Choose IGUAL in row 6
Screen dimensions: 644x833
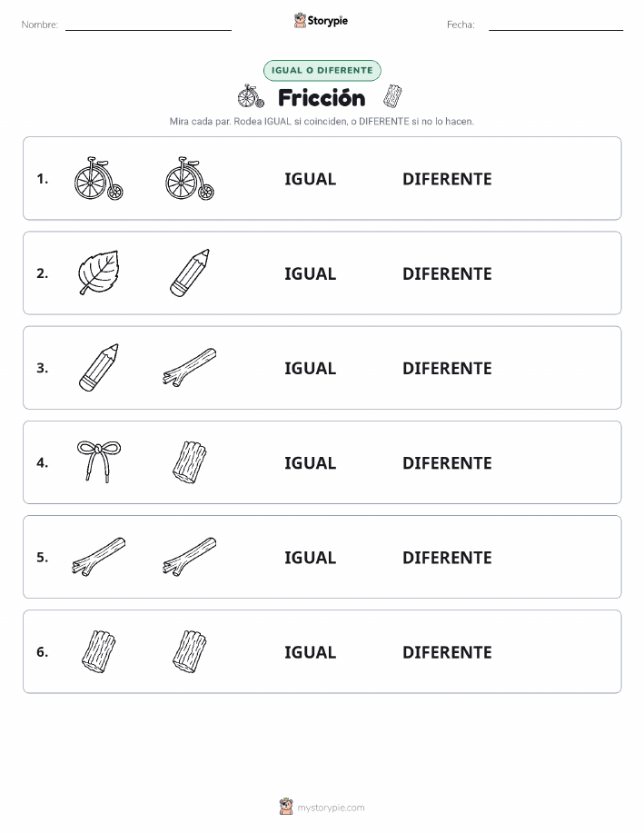tap(311, 652)
